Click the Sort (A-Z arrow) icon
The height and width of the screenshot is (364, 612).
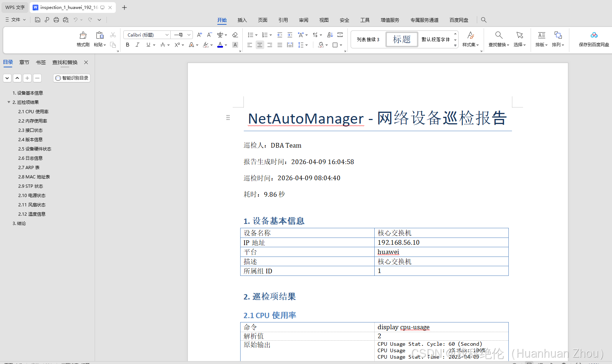[x=330, y=35]
